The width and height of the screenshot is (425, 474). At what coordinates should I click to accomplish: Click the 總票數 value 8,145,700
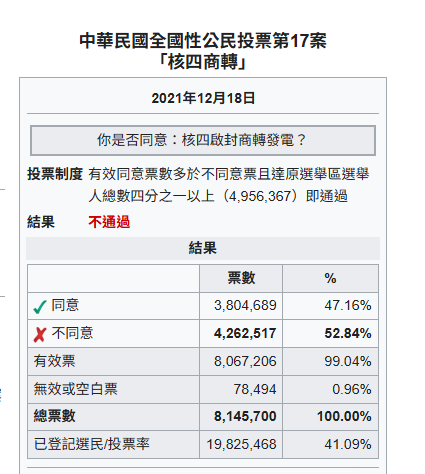click(x=245, y=416)
